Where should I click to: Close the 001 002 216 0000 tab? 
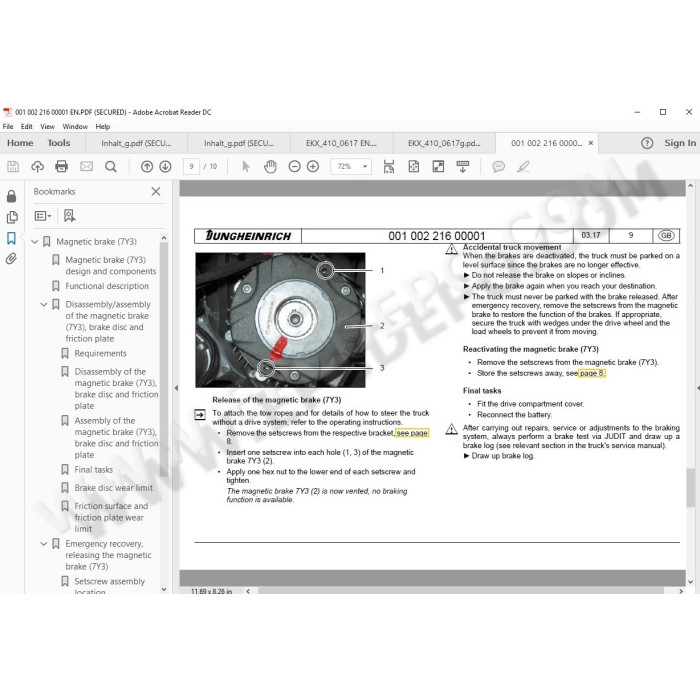[591, 143]
